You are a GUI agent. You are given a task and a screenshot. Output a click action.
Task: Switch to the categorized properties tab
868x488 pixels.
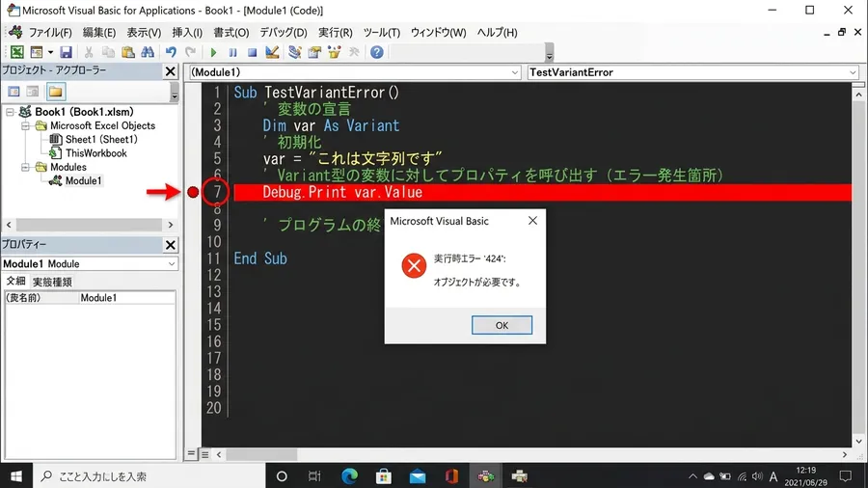coord(52,282)
